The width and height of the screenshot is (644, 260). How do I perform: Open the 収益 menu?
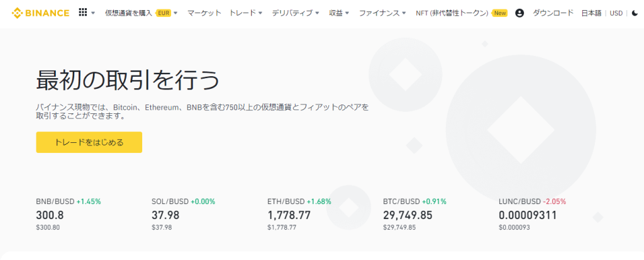pos(339,13)
